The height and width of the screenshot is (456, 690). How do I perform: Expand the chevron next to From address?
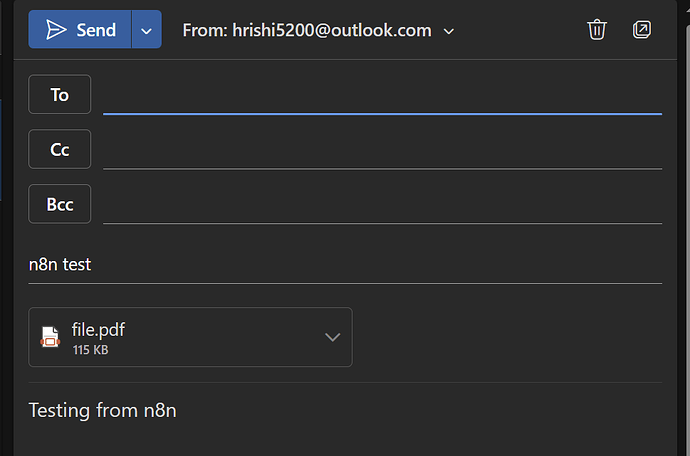click(448, 31)
